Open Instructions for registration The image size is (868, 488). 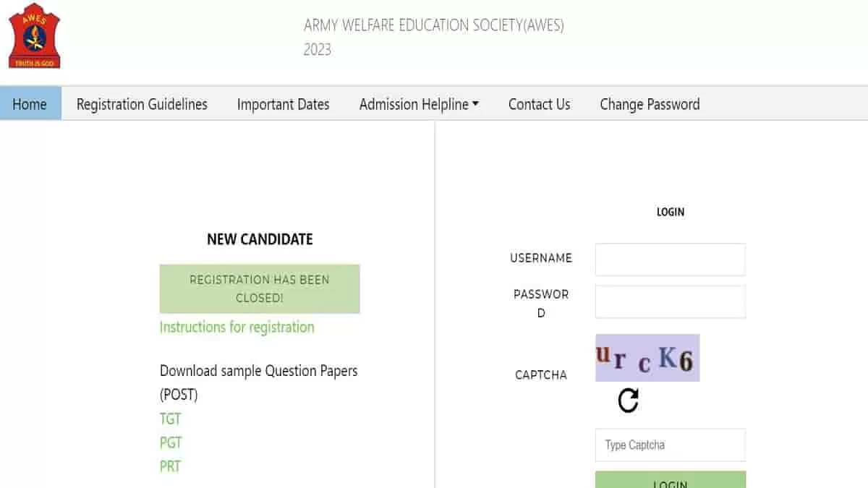point(237,327)
